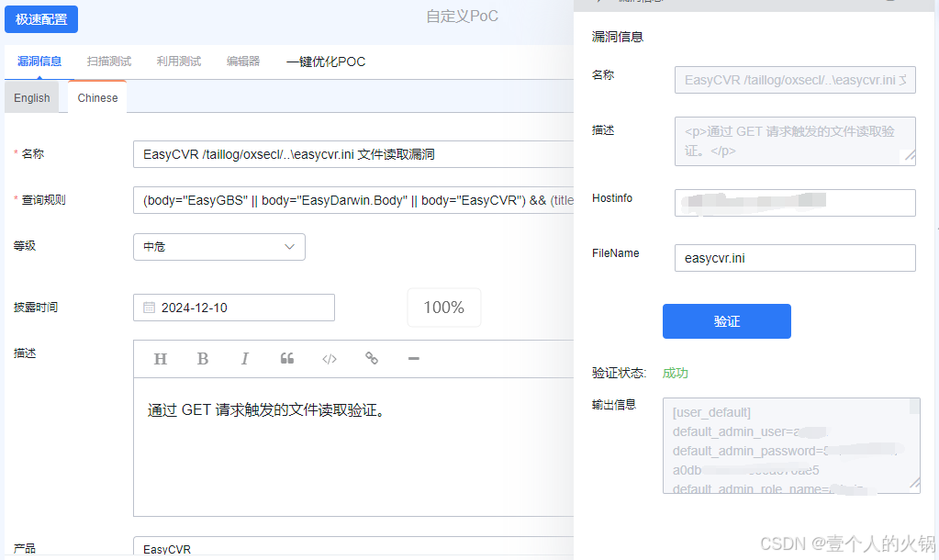939x560 pixels.
Task: Click the Hostinfo input field
Action: click(x=795, y=203)
